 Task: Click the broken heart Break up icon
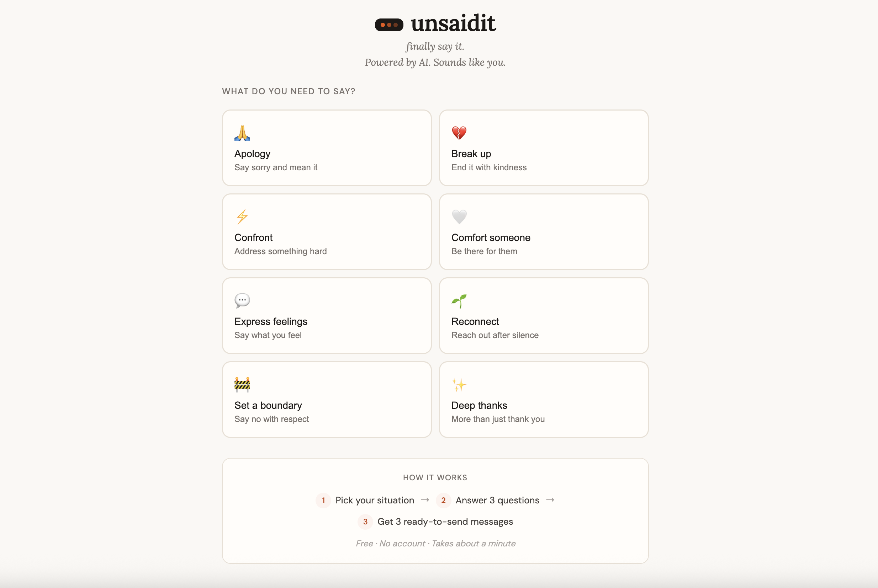(x=459, y=133)
